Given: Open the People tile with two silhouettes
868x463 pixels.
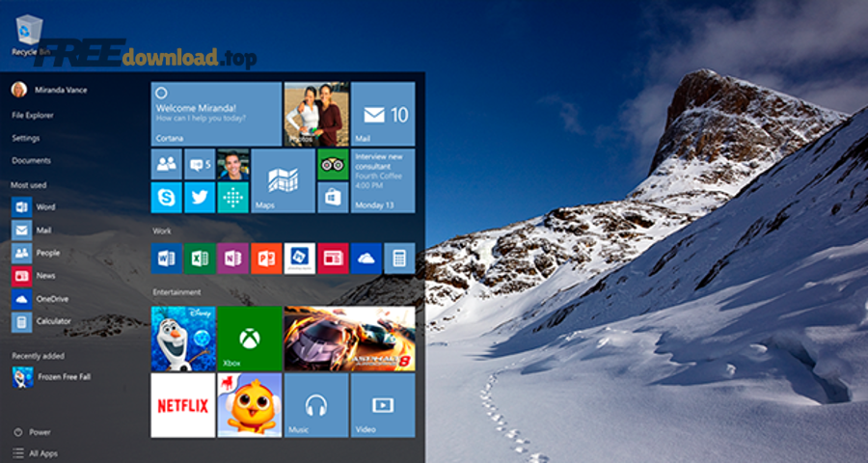Looking at the screenshot, I should point(167,164).
